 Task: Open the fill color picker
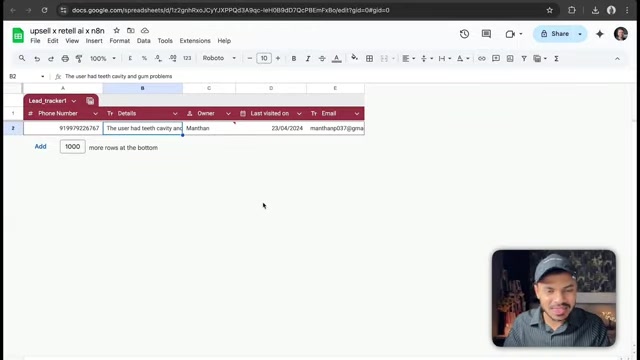(x=354, y=58)
